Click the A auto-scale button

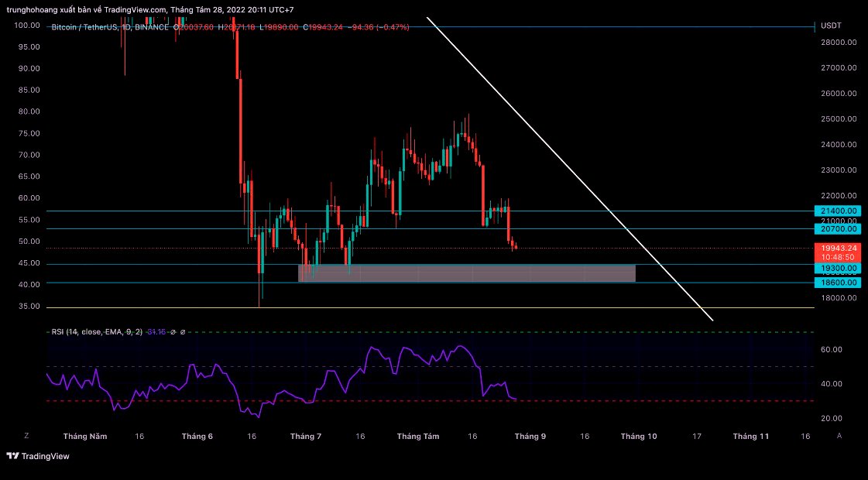(x=839, y=436)
